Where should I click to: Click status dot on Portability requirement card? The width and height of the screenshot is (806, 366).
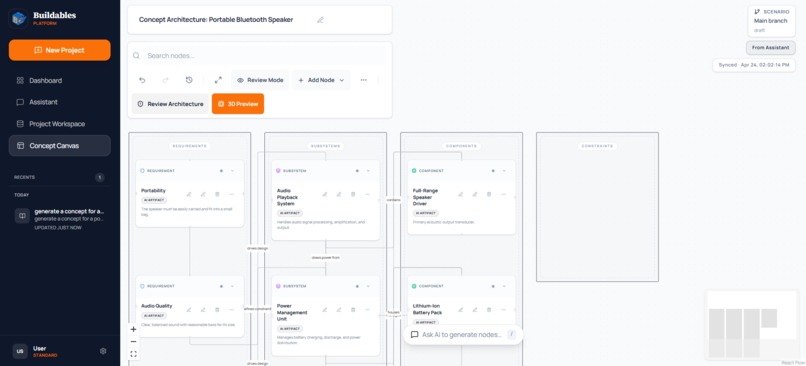tap(221, 171)
